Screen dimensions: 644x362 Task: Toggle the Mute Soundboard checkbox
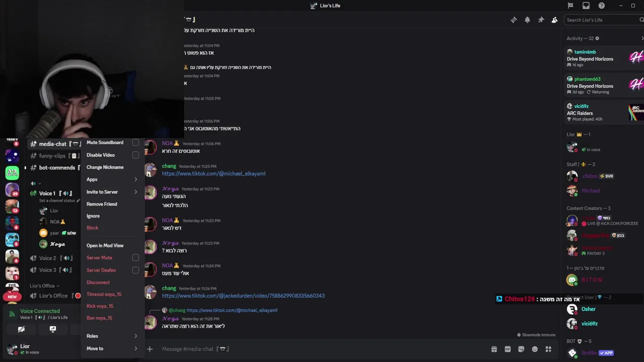tap(135, 142)
